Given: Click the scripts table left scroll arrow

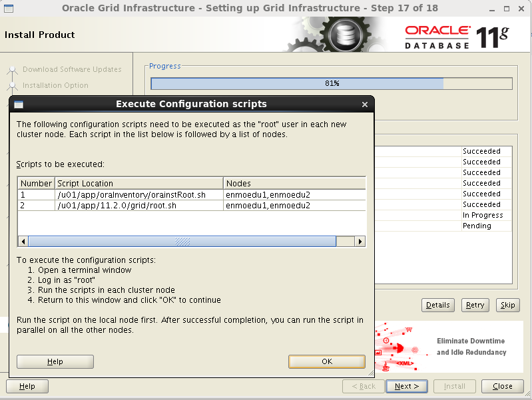Looking at the screenshot, I should 23,242.
